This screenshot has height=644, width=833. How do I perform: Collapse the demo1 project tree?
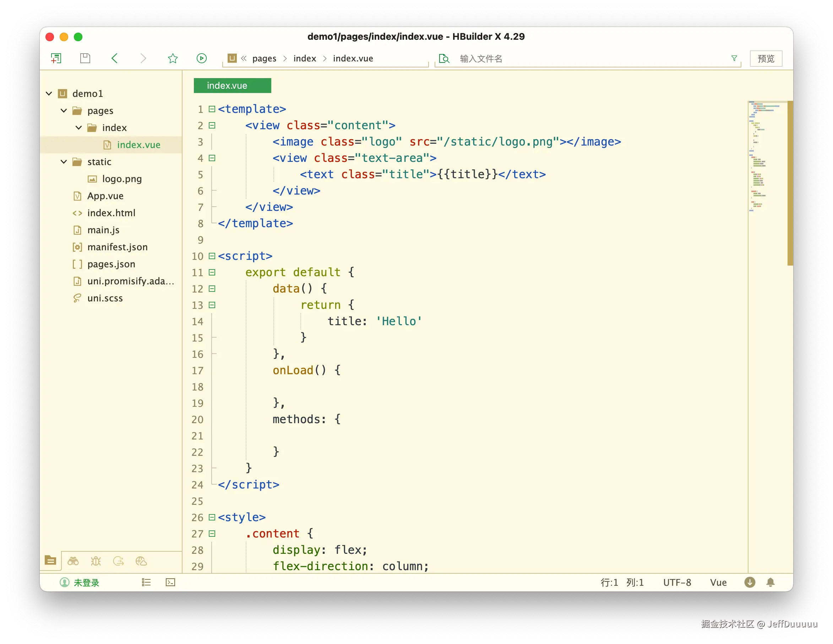pyautogui.click(x=49, y=93)
